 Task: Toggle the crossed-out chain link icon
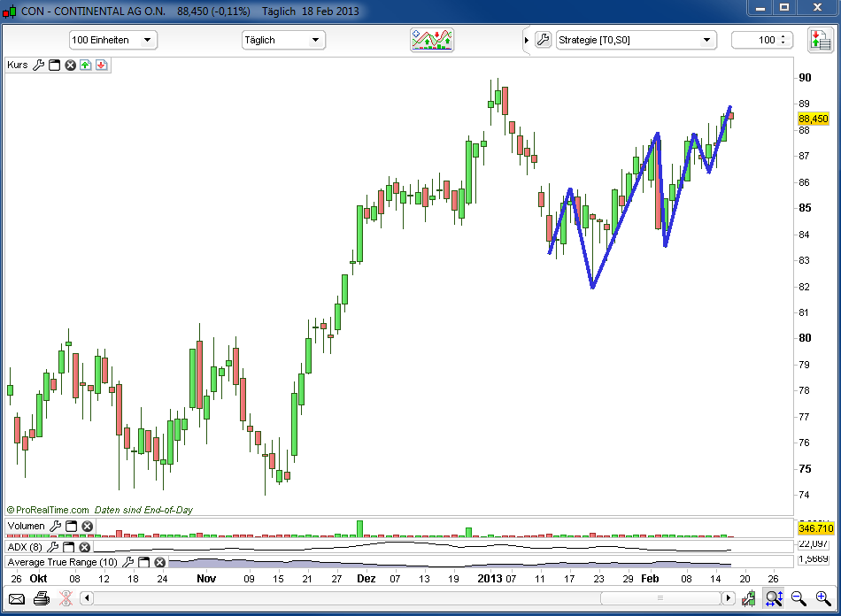tap(66, 598)
